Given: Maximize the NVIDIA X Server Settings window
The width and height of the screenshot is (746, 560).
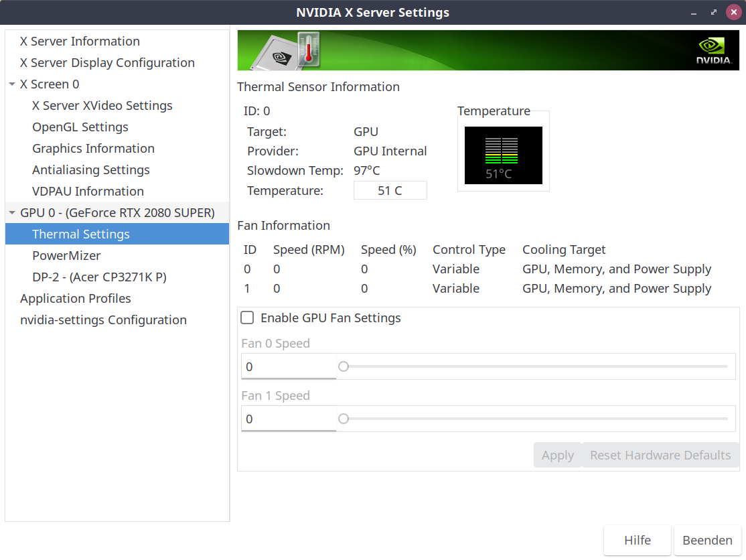Looking at the screenshot, I should click(714, 13).
